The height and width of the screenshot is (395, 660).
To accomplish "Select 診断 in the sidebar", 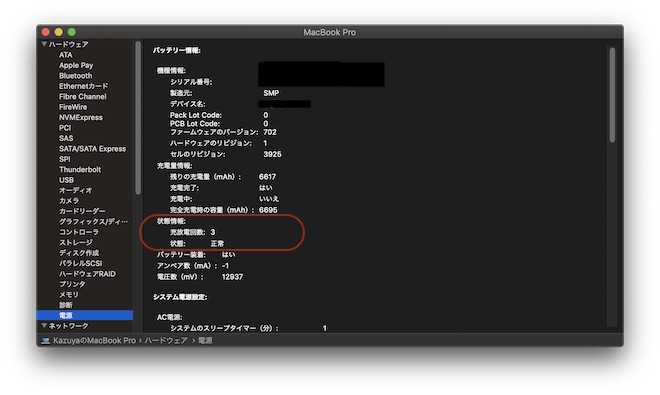I will pos(66,305).
